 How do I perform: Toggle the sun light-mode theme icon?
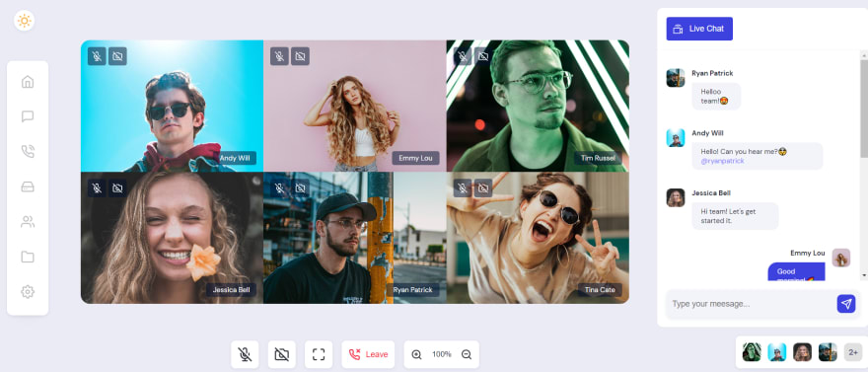[x=25, y=21]
